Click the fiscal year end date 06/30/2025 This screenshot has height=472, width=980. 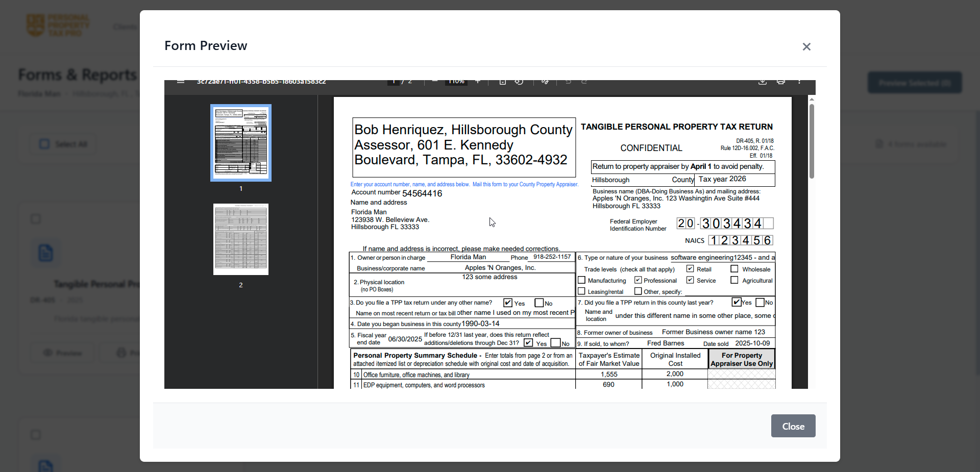405,339
